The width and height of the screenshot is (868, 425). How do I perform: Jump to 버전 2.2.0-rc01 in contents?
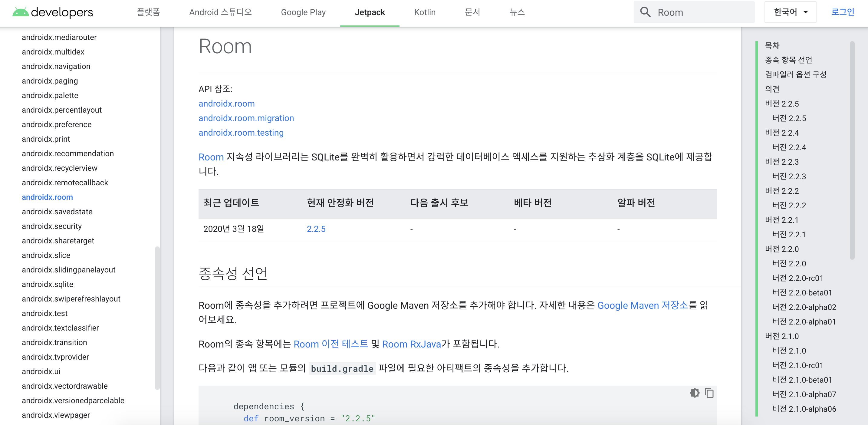pos(797,278)
